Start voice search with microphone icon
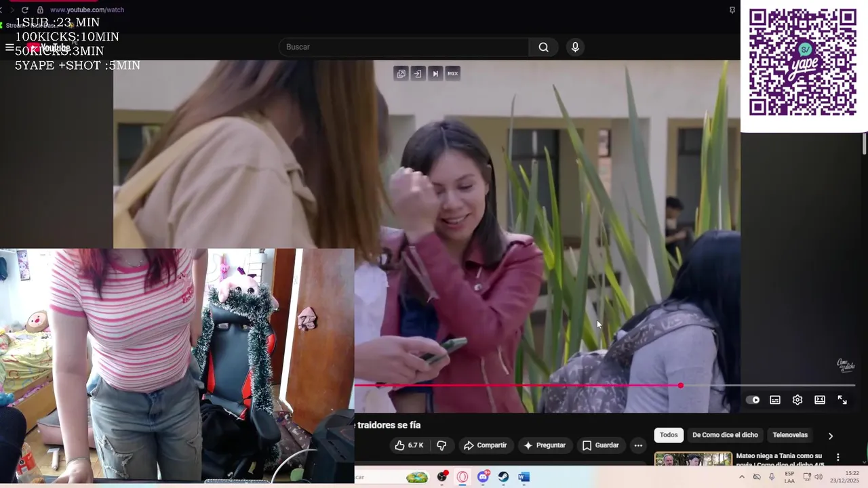 pos(575,47)
